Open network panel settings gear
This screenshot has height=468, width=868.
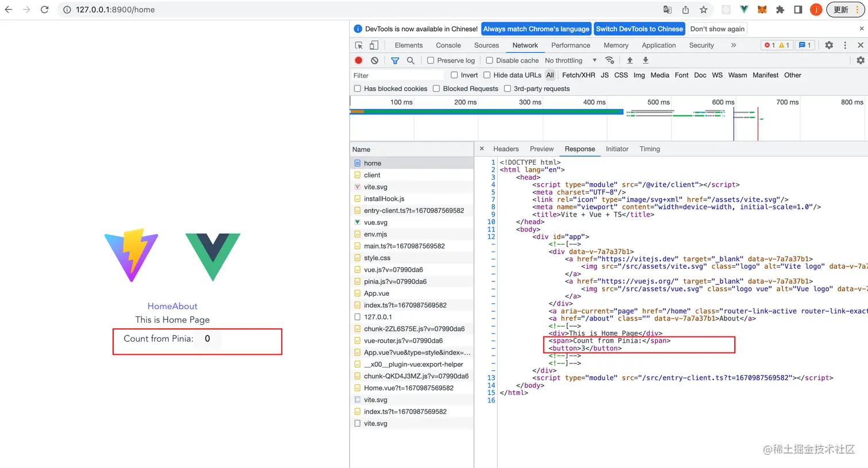[860, 60]
